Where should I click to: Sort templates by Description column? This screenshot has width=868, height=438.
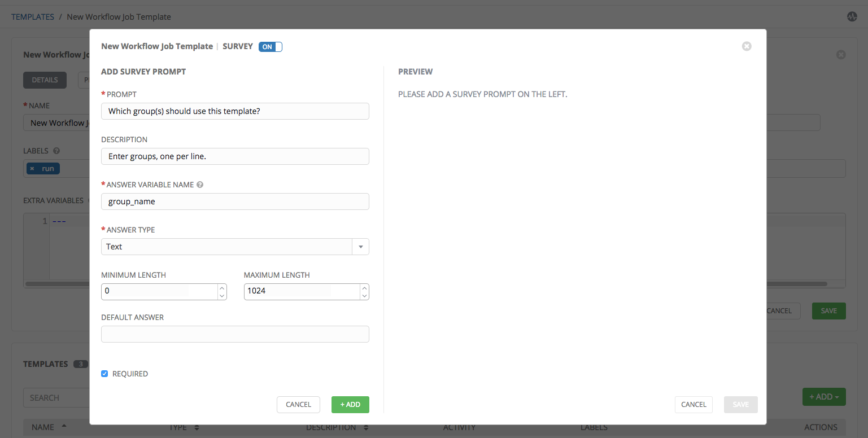366,427
